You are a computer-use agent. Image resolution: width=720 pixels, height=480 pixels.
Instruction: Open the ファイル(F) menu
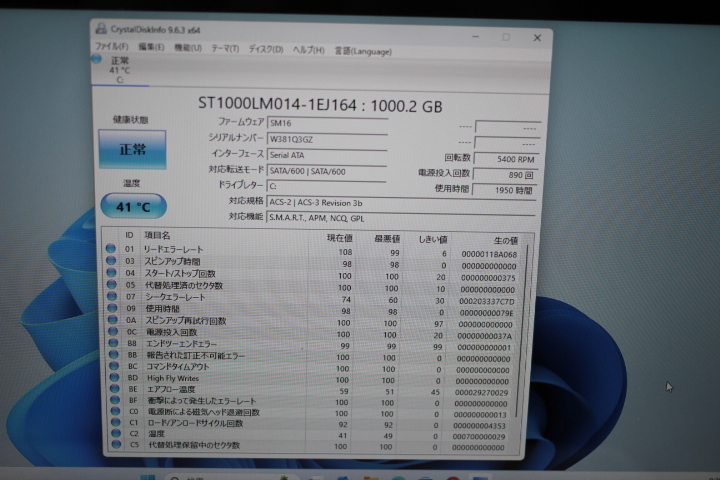(112, 46)
